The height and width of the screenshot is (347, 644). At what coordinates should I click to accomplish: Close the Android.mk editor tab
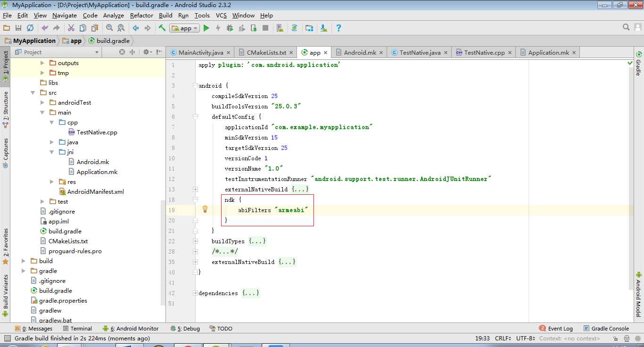tap(381, 53)
